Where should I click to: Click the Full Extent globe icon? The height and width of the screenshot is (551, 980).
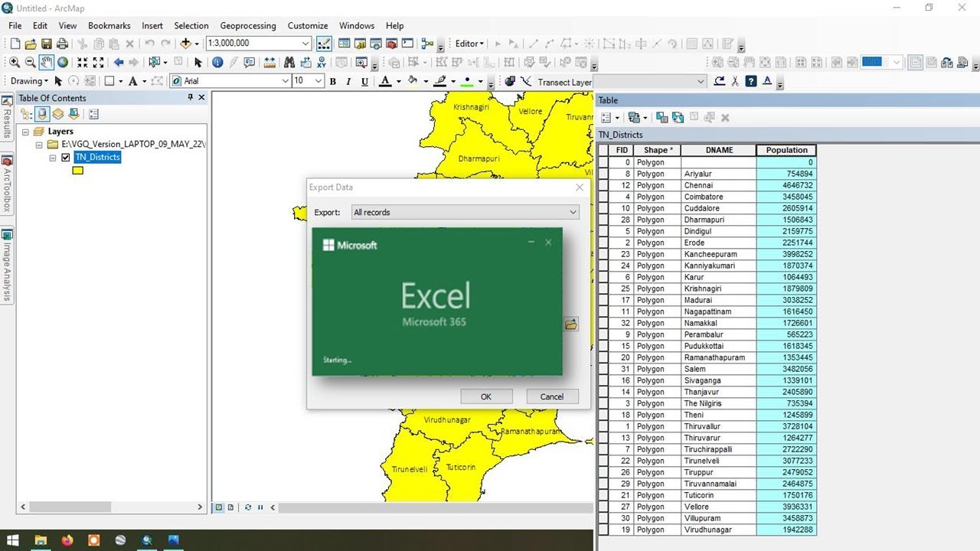[x=63, y=62]
